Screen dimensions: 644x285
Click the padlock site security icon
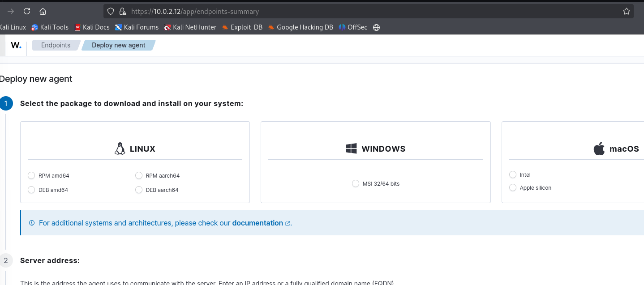coord(123,12)
